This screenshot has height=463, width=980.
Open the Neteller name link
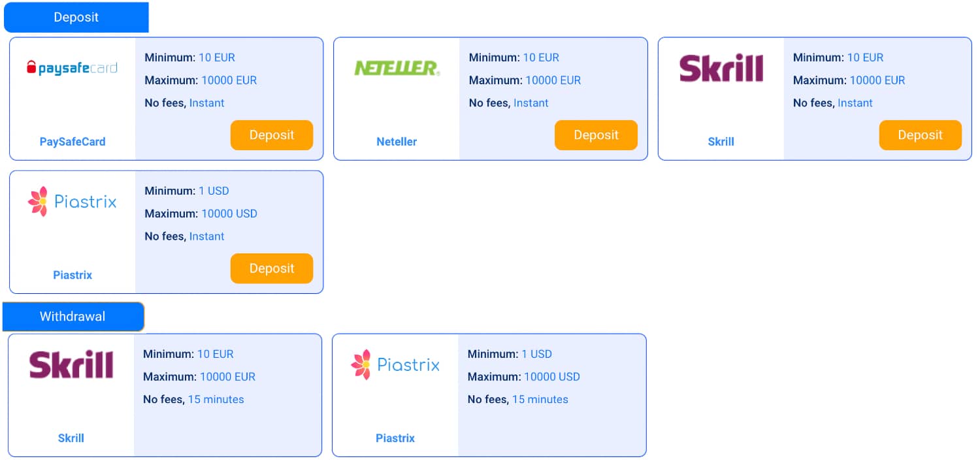pyautogui.click(x=397, y=142)
